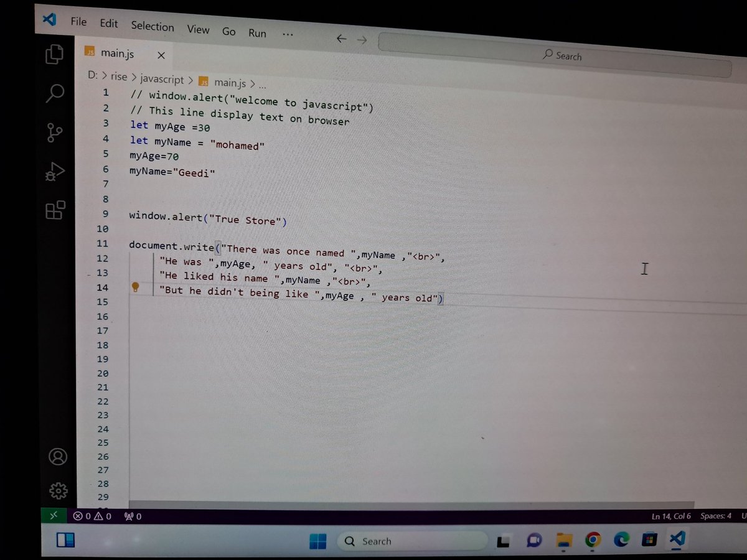Screen dimensions: 747x560
Task: Click the '"He liked his name"' line
Action: (x=266, y=279)
